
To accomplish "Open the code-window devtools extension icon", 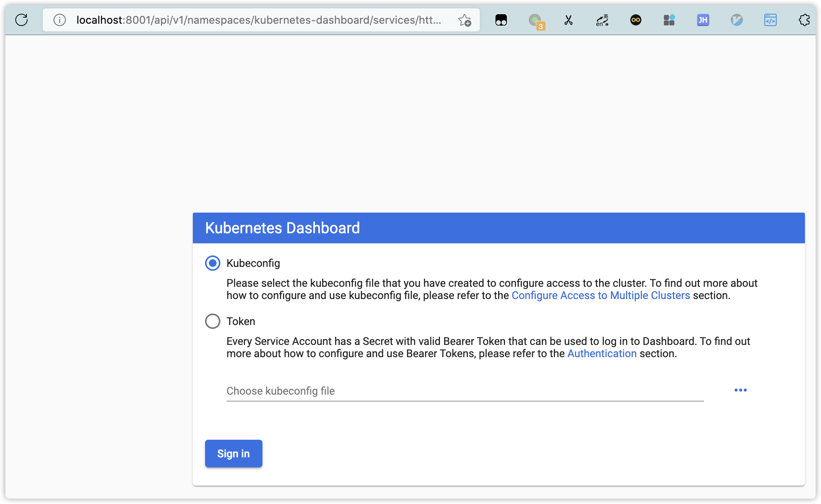I will (x=770, y=20).
